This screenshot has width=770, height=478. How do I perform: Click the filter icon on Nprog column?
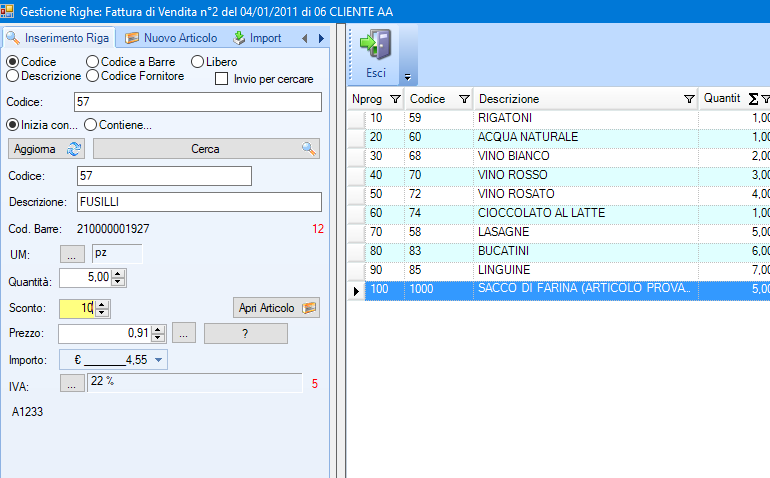395,99
